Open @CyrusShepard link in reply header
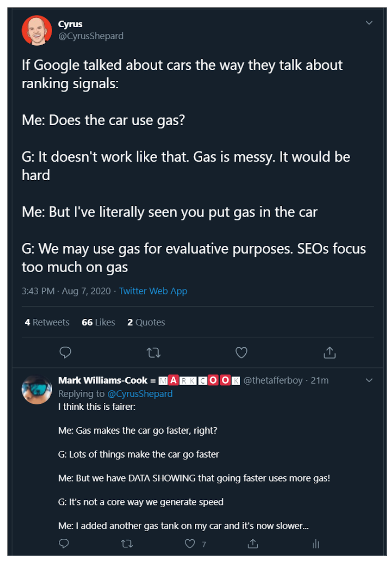 click(140, 394)
